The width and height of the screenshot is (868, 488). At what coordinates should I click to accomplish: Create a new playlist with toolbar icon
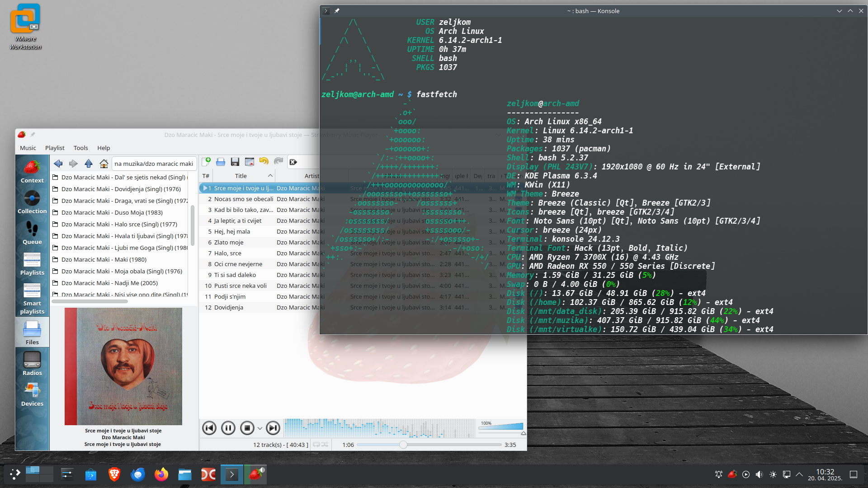pyautogui.click(x=206, y=162)
